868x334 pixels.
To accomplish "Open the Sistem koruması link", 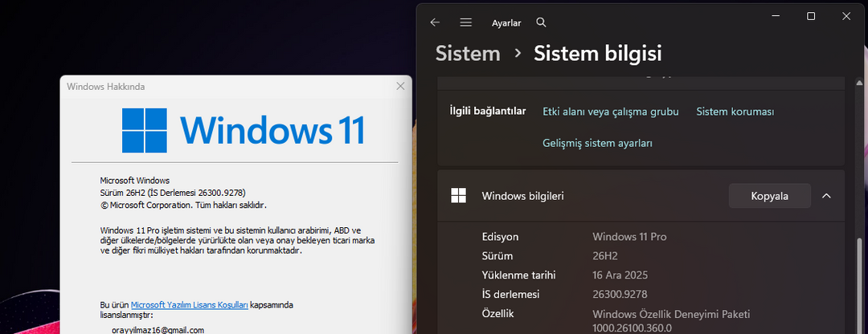I will 735,112.
